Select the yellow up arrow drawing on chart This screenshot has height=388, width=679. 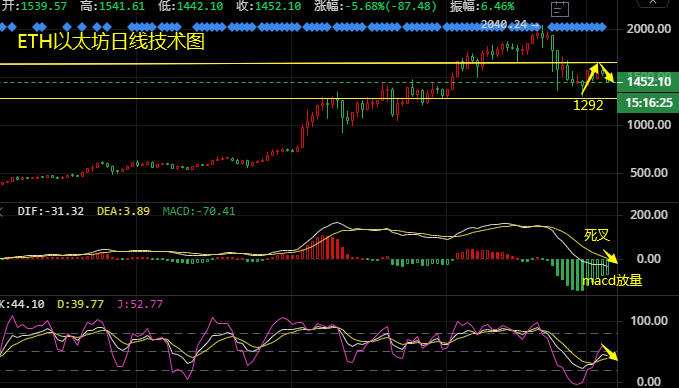(x=590, y=79)
